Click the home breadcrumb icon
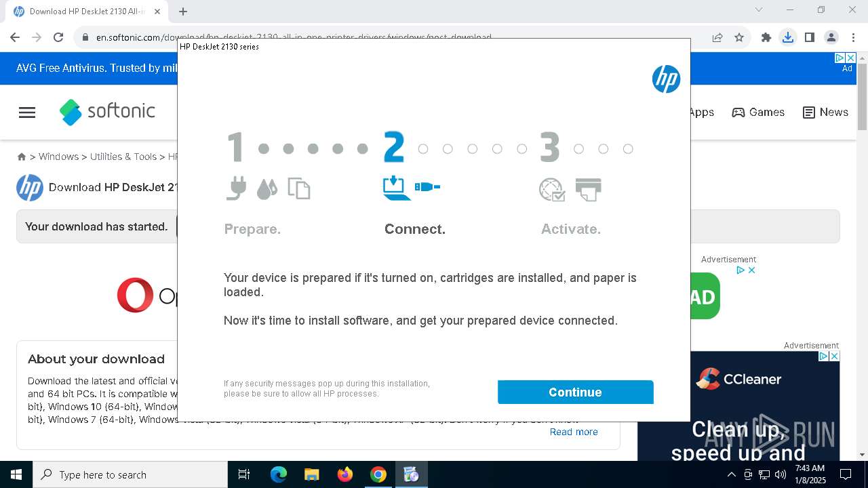This screenshot has height=488, width=868. coord(22,157)
